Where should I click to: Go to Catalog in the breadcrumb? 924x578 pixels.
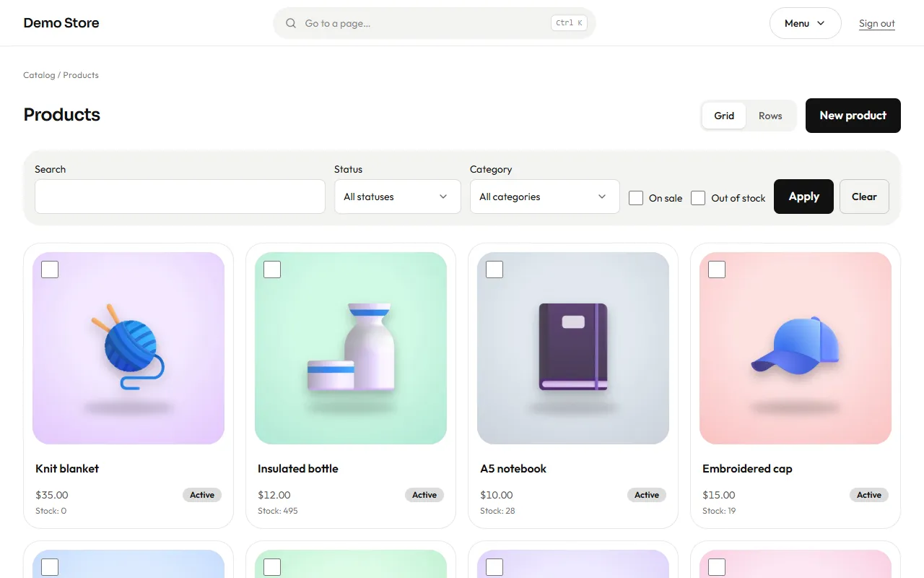coord(39,75)
